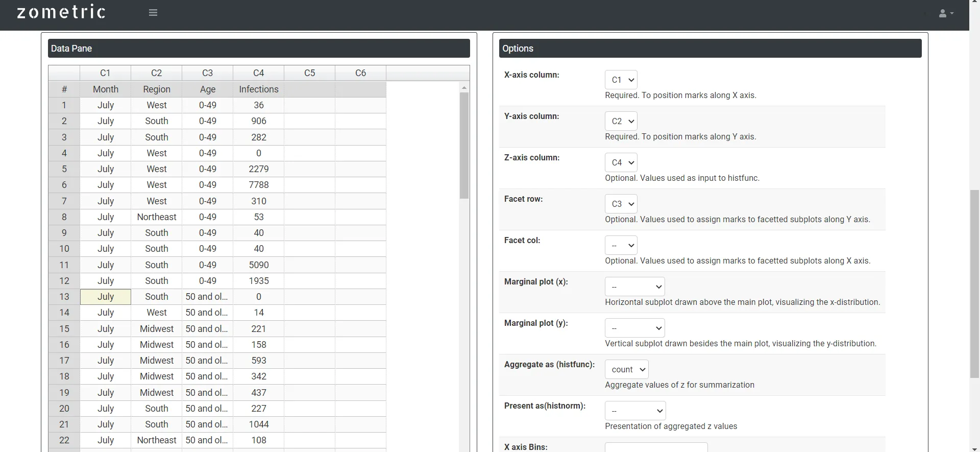Click Infections cell with value 906
The image size is (980, 452).
(x=259, y=121)
